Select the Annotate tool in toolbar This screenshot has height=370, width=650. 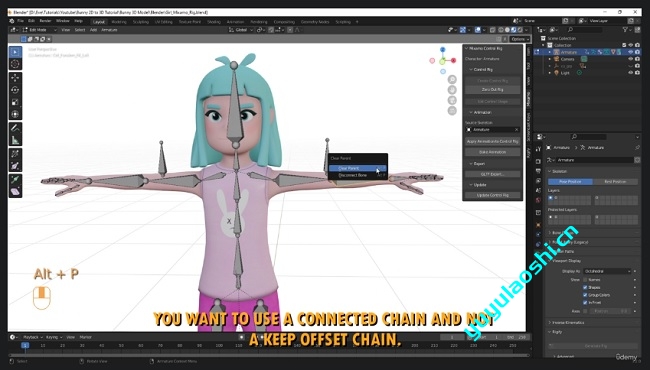(x=15, y=128)
